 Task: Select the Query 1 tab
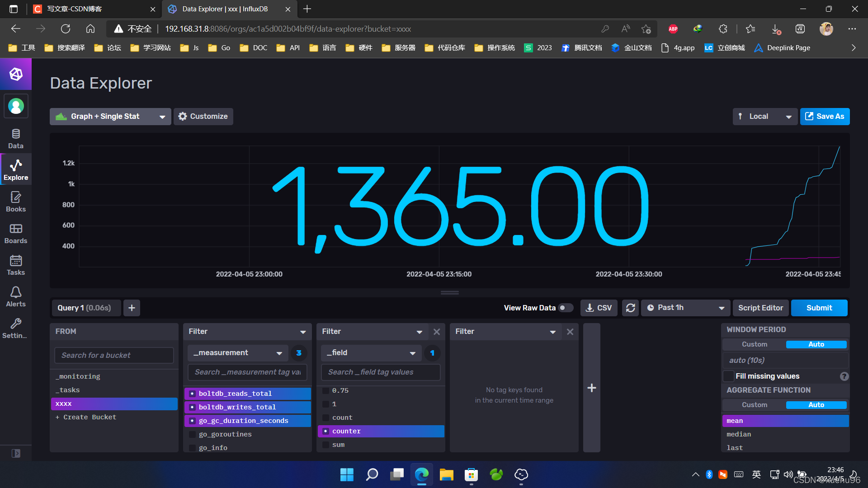coord(85,308)
